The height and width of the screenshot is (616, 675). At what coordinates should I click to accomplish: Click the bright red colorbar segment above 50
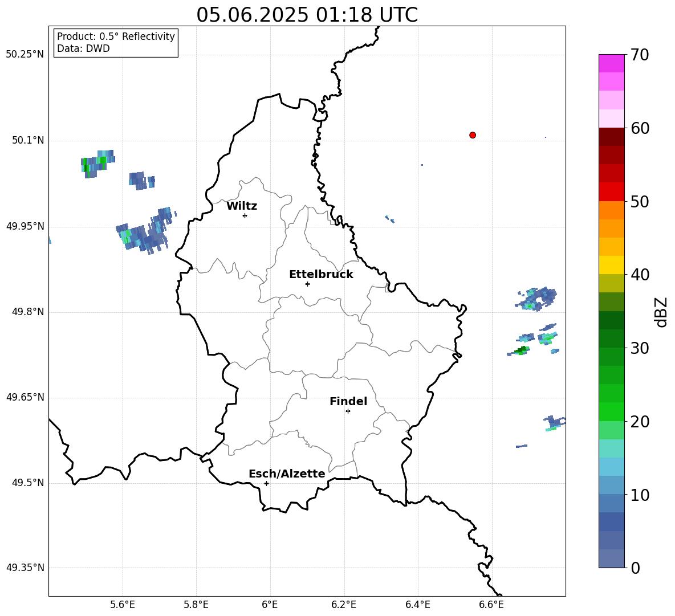pos(611,192)
